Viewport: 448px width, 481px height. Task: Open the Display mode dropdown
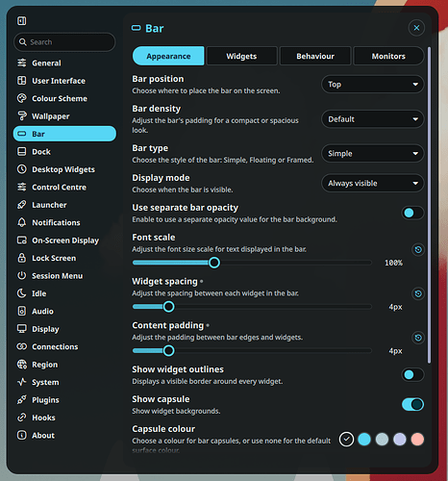[373, 184]
